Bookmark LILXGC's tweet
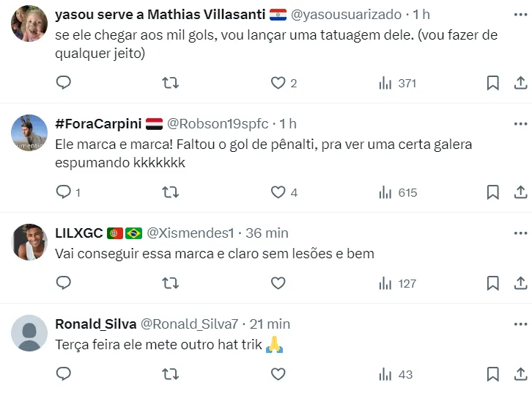Image resolution: width=532 pixels, height=394 pixels. 493,283
